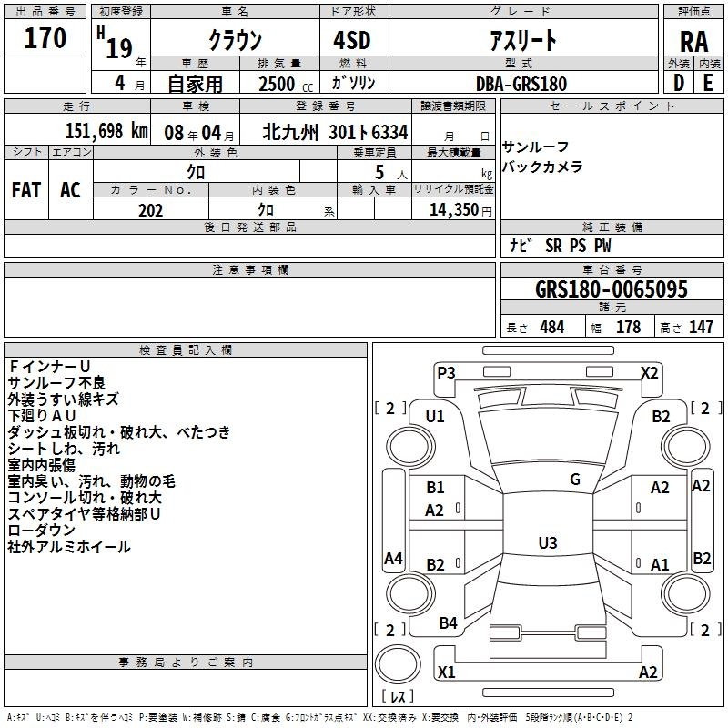The image size is (728, 728).
Task: Select note コンソール切れ・破れ大
Action: point(85,498)
